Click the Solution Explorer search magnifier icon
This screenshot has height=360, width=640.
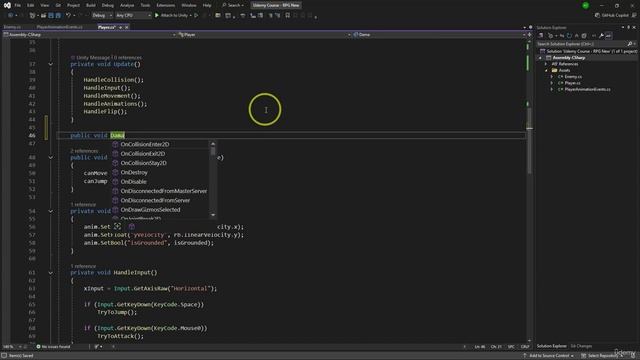click(x=629, y=44)
